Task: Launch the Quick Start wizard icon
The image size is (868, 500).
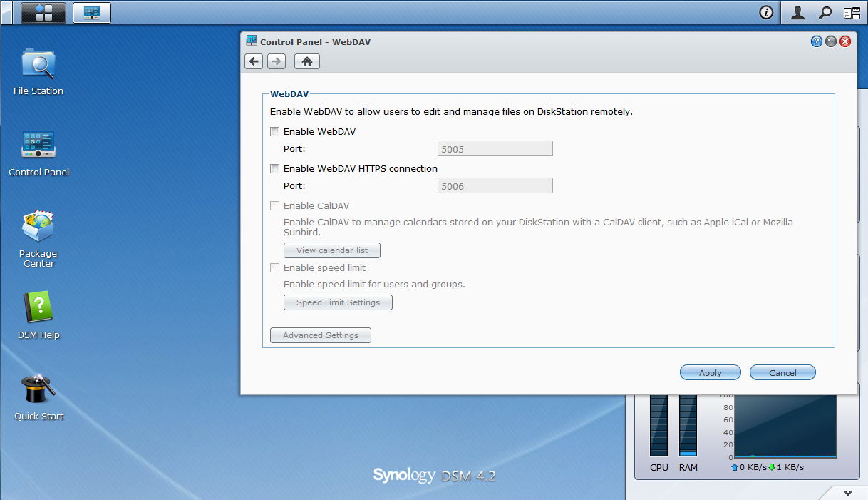Action: 38,397
